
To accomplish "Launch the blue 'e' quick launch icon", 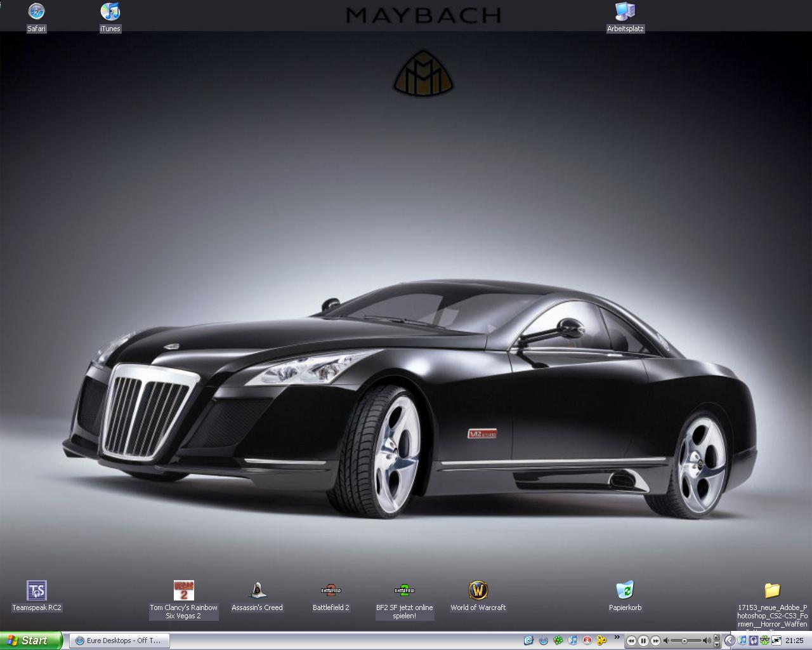I will [x=529, y=640].
